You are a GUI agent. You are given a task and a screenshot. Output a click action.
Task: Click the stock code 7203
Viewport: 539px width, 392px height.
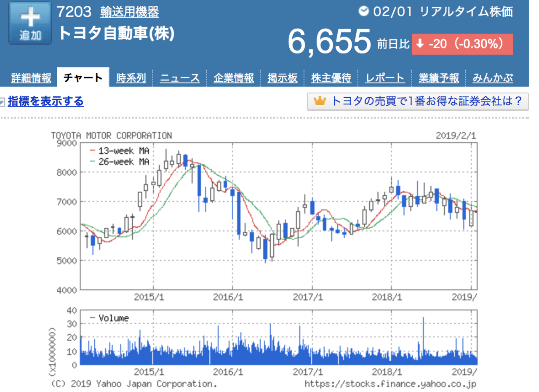74,12
